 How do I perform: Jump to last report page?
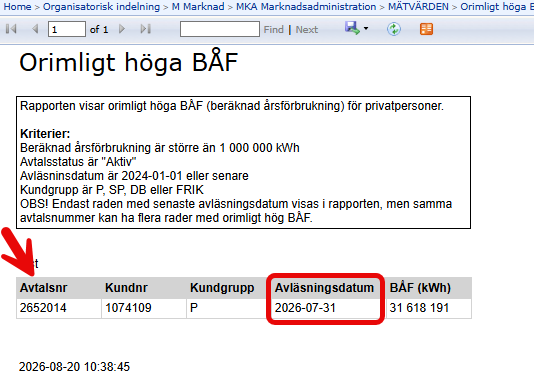tap(146, 29)
